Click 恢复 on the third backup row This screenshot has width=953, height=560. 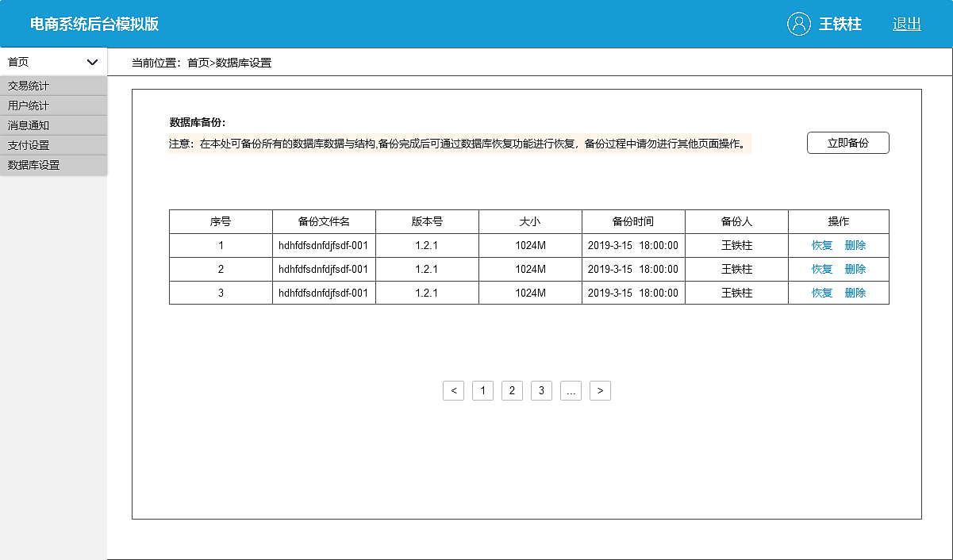coord(821,292)
